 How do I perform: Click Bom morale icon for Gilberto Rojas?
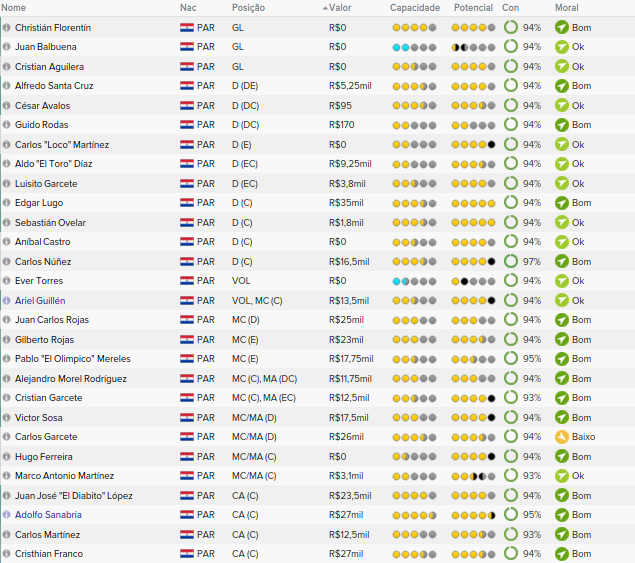pos(562,339)
